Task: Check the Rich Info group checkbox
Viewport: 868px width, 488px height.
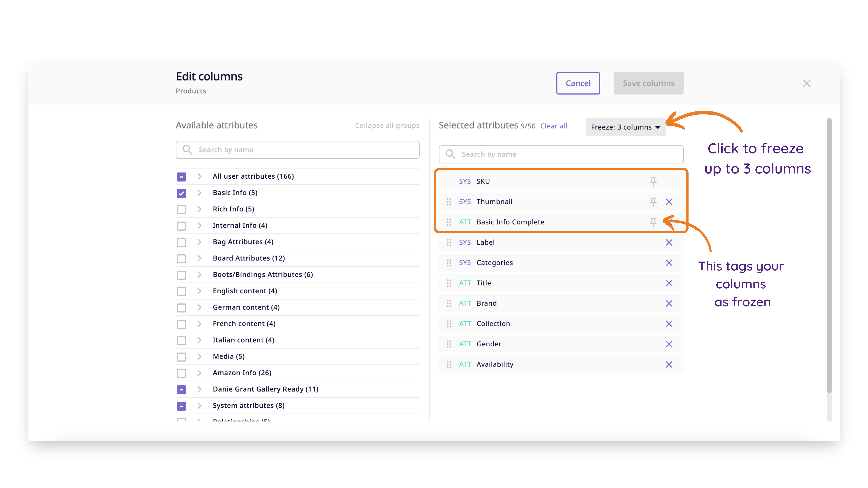Action: tap(181, 210)
